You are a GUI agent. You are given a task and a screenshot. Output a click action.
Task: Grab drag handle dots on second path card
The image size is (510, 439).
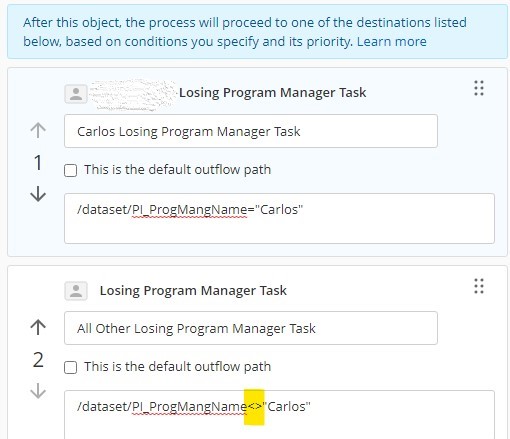pyautogui.click(x=479, y=286)
